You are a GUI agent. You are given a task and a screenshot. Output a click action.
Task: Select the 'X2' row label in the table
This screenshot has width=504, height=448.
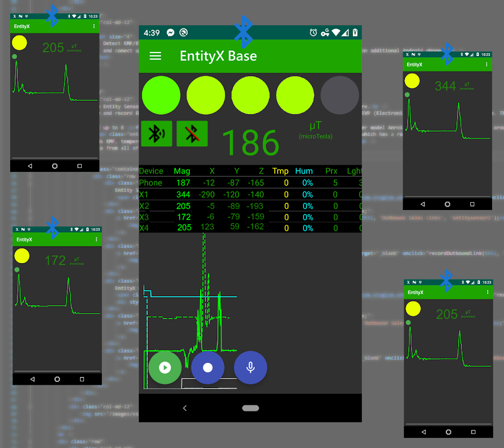tap(144, 206)
